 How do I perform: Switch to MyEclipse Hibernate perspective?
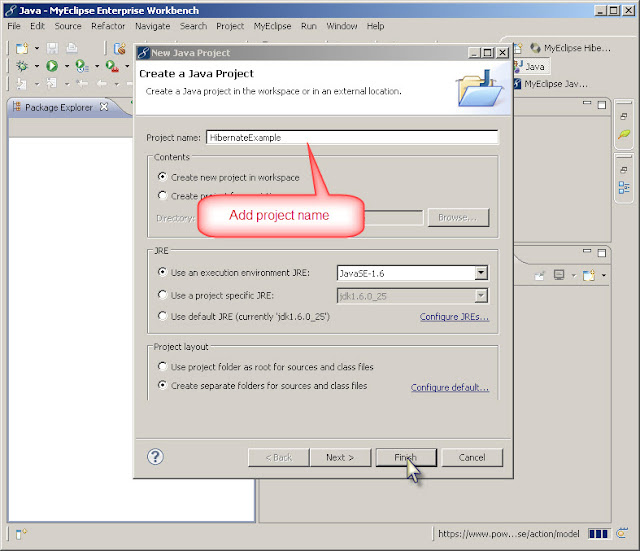570,48
